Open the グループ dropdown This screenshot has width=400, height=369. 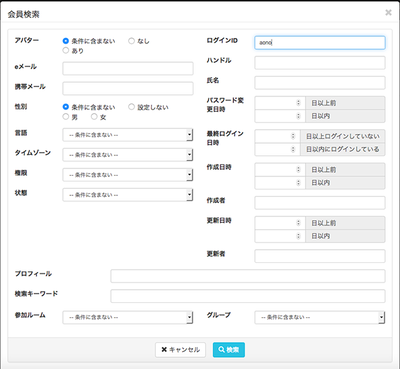(x=320, y=317)
